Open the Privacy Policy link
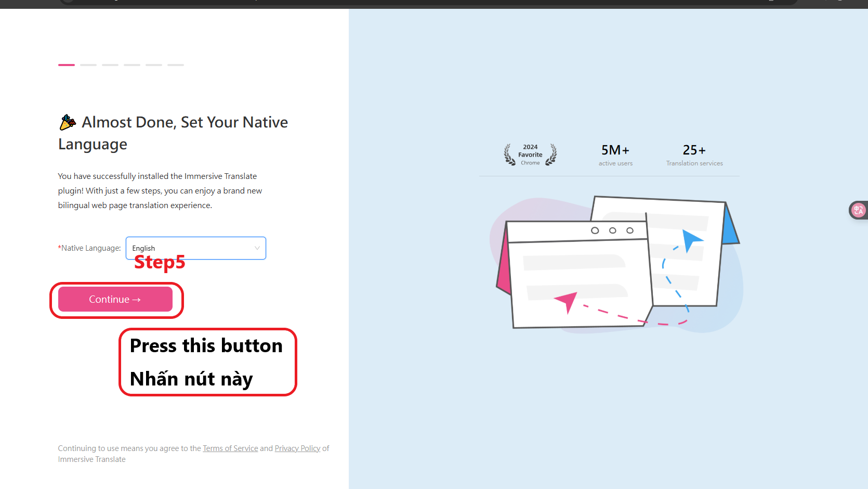This screenshot has height=489, width=868. 297,448
